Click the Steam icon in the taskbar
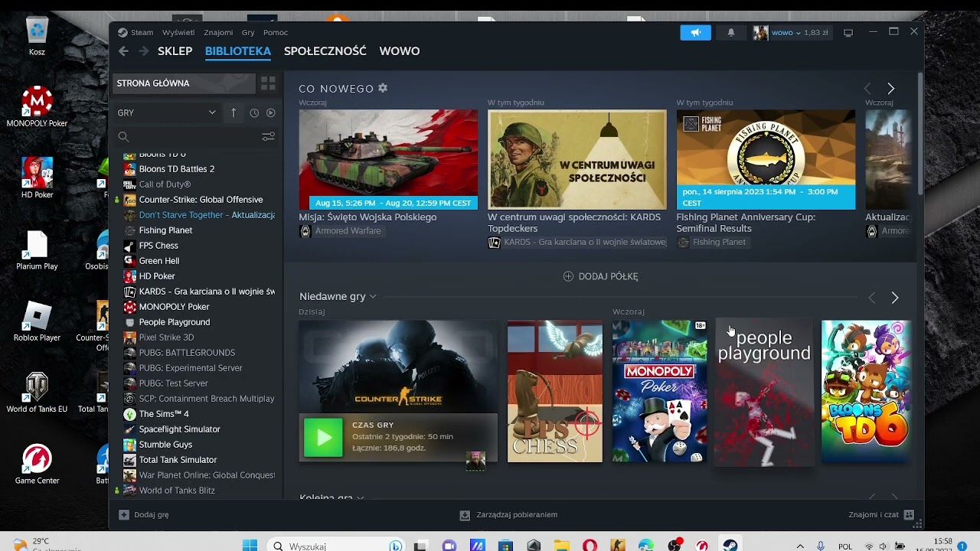This screenshot has height=551, width=980. coord(730,546)
